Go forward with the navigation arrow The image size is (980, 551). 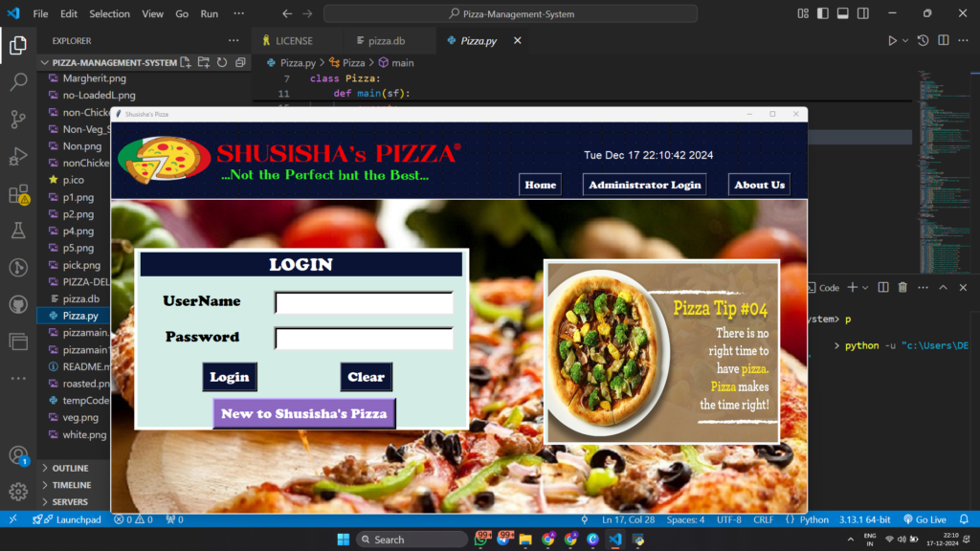click(307, 13)
